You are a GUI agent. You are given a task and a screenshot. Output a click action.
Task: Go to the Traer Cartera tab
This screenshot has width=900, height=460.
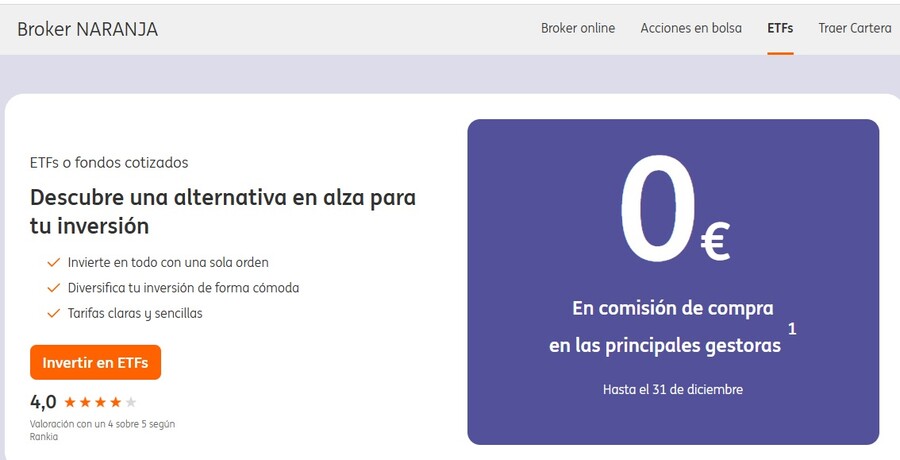[855, 28]
